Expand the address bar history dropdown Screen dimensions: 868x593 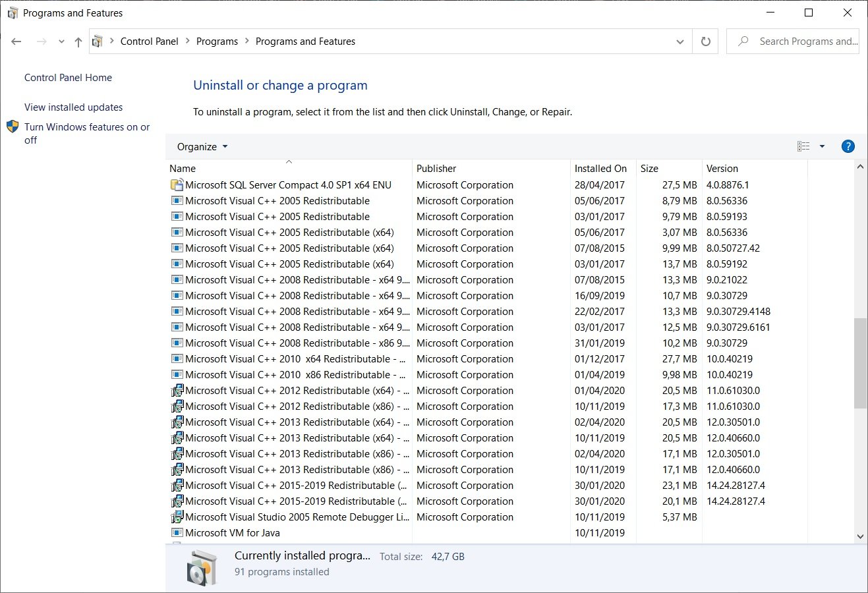680,42
